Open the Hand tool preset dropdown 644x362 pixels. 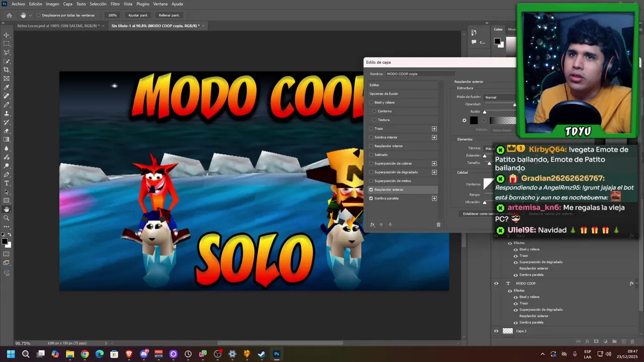point(30,15)
